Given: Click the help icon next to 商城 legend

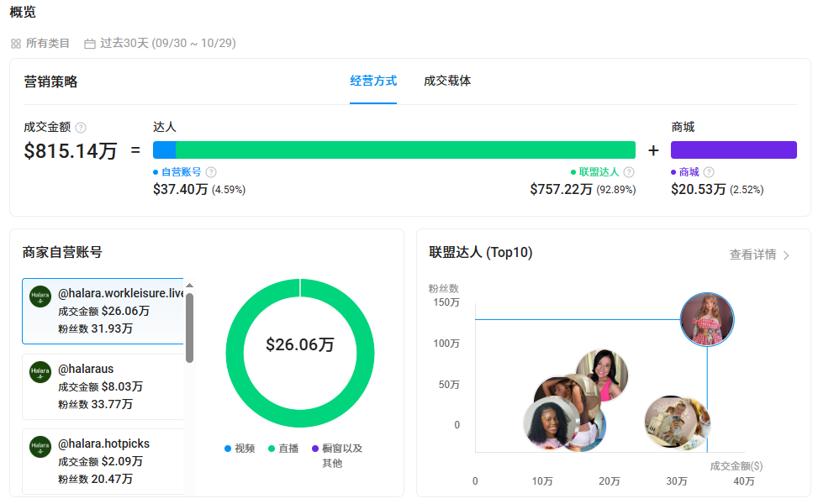Looking at the screenshot, I should (709, 172).
